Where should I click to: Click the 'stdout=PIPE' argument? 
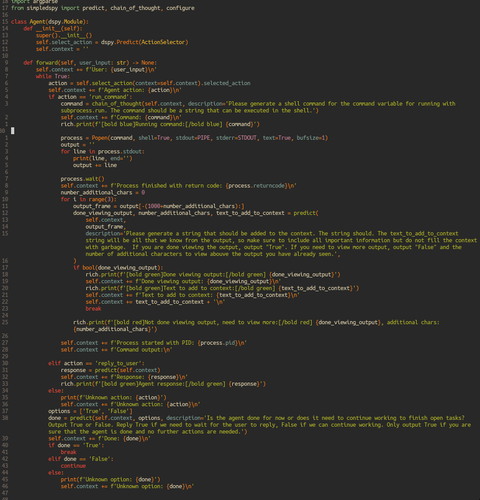tap(193, 138)
